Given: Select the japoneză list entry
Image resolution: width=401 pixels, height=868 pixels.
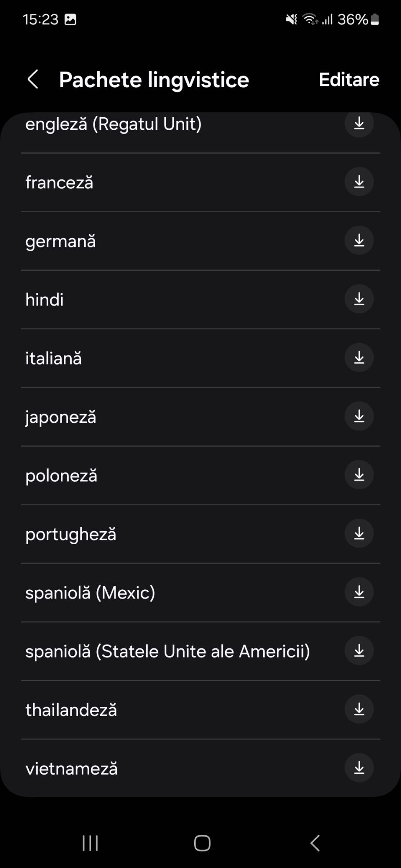Looking at the screenshot, I should tap(61, 417).
